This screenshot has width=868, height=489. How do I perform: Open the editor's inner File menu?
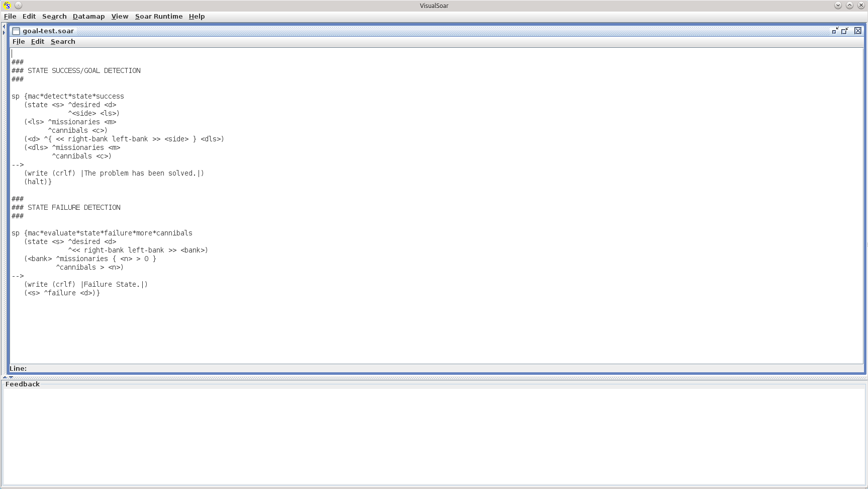tap(19, 42)
